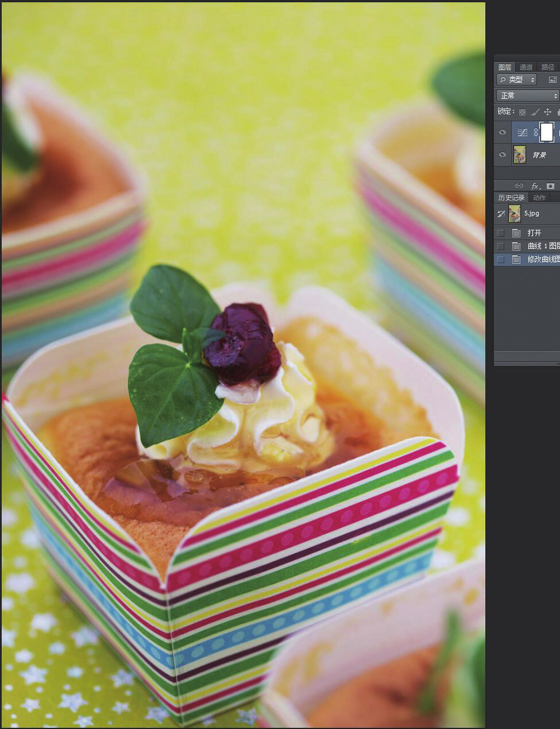Toggle lock transparent pixels icon

click(x=522, y=112)
